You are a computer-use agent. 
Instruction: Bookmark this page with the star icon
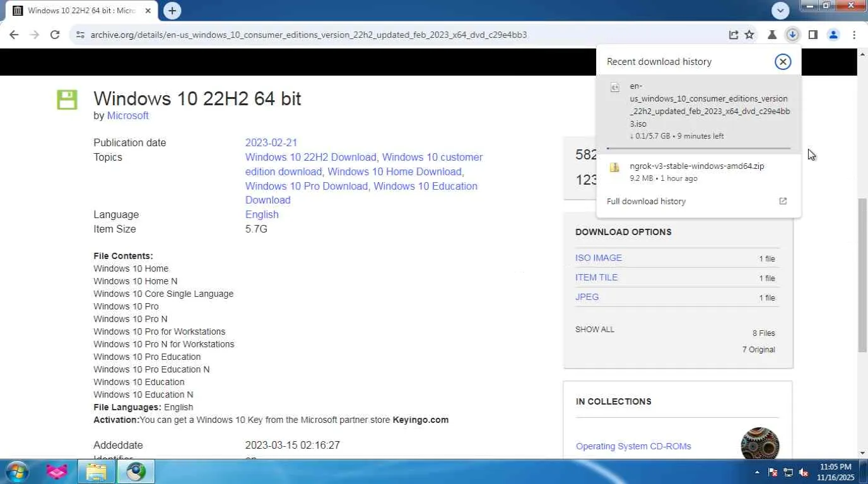[x=749, y=35]
